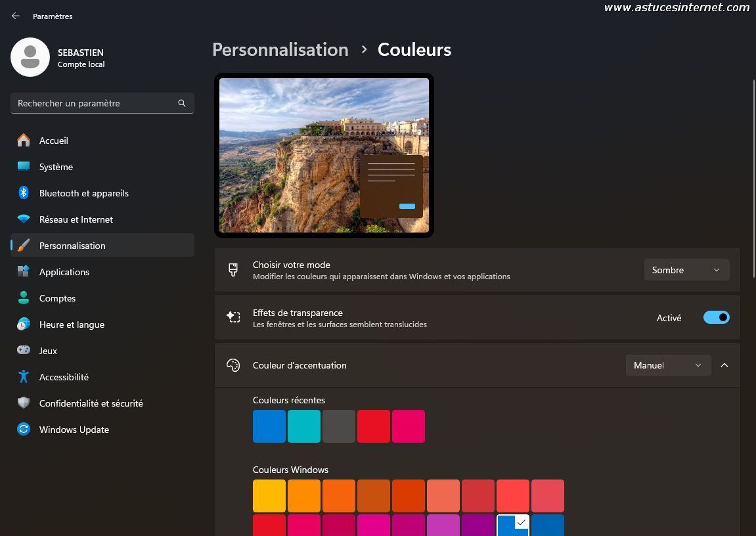Go to Jeux settings
Image resolution: width=756 pixels, height=536 pixels.
(x=102, y=350)
